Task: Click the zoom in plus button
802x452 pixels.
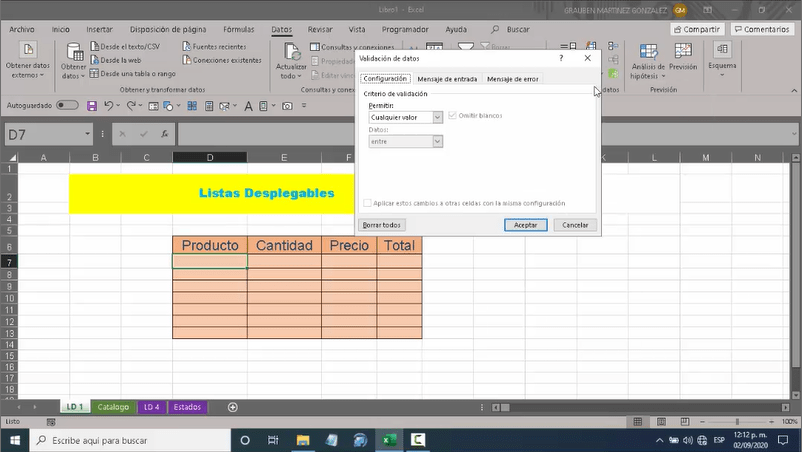Action: click(771, 422)
